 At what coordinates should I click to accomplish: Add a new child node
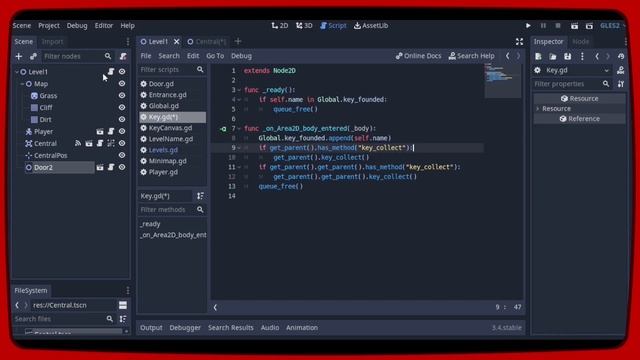[x=19, y=56]
